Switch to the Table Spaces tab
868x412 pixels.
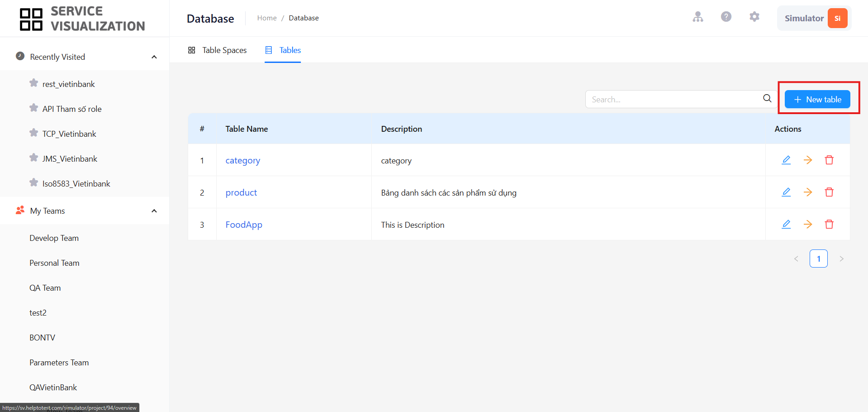pyautogui.click(x=217, y=50)
